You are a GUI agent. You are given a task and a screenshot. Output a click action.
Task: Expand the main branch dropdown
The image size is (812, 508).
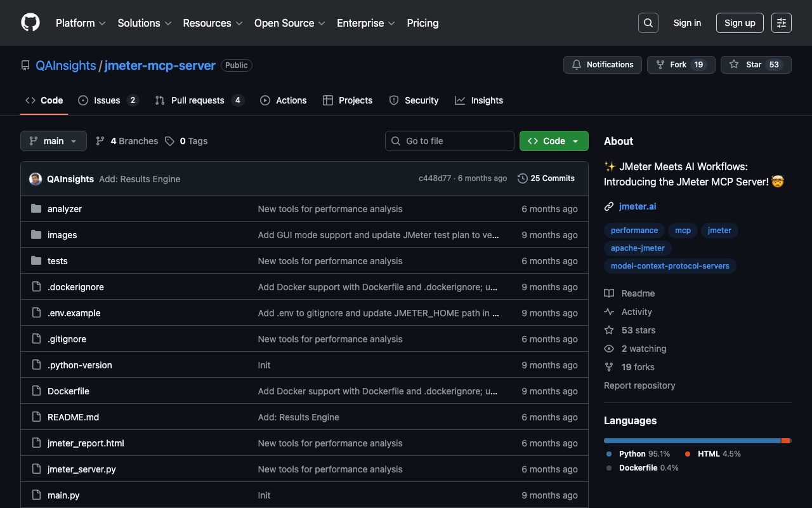tap(53, 141)
